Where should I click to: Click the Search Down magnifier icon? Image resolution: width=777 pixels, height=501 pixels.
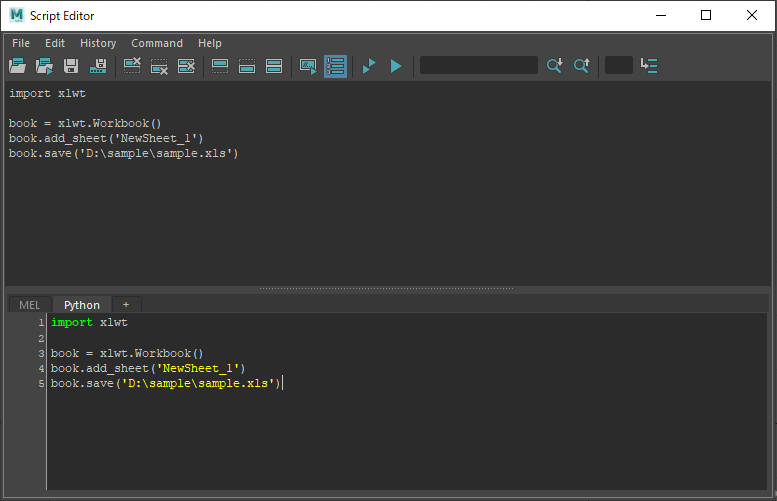click(x=554, y=66)
